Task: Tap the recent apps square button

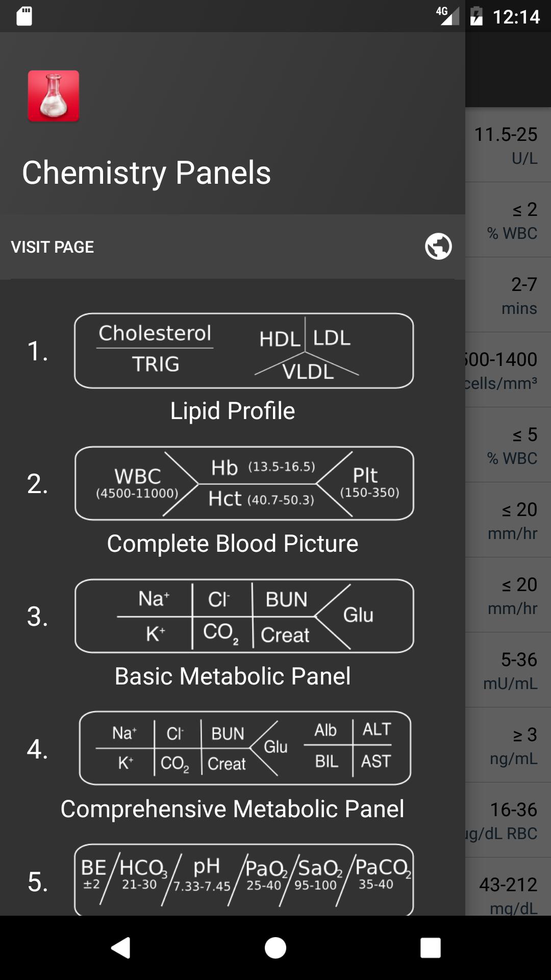Action: coord(430,948)
